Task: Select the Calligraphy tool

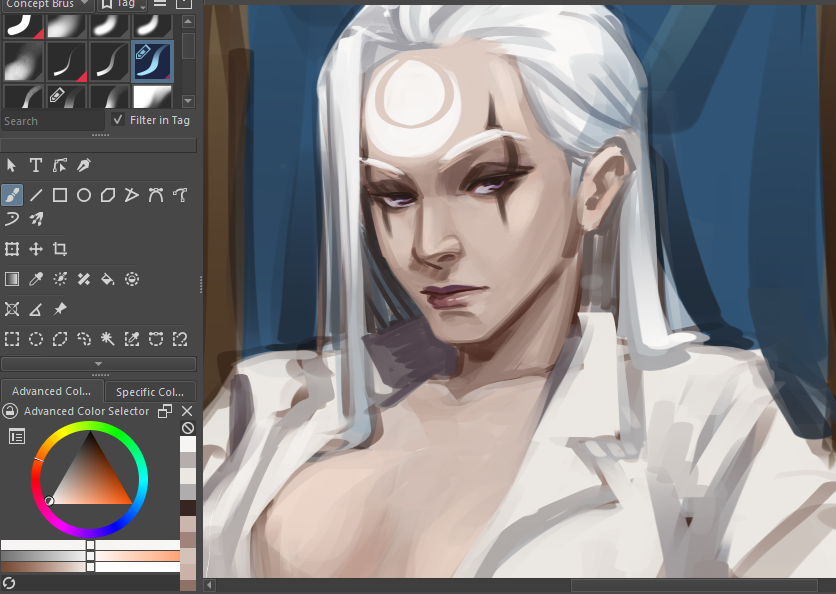Action: pyautogui.click(x=84, y=165)
